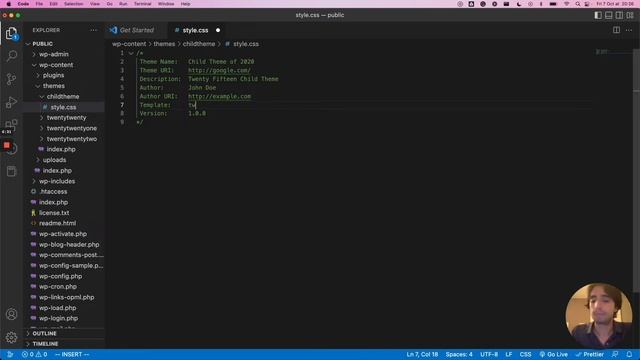Image resolution: width=640 pixels, height=360 pixels.
Task: Open readme.html file
Action: pyautogui.click(x=57, y=223)
